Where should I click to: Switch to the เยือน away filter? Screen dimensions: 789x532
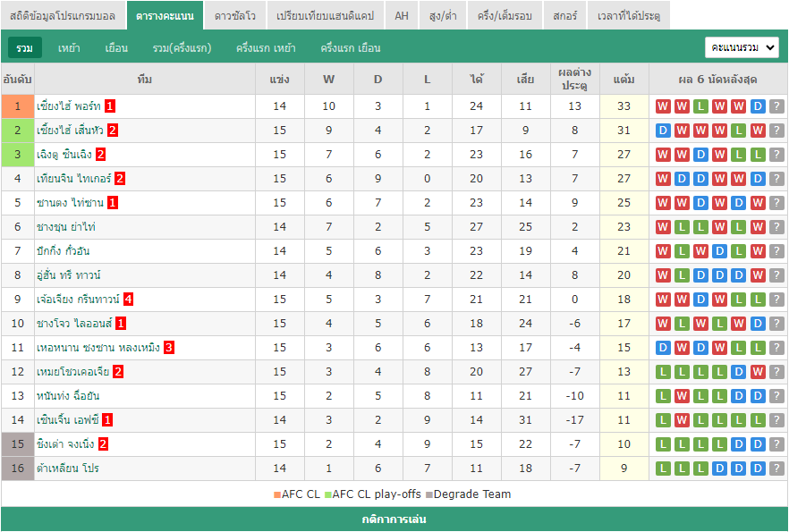pyautogui.click(x=116, y=47)
